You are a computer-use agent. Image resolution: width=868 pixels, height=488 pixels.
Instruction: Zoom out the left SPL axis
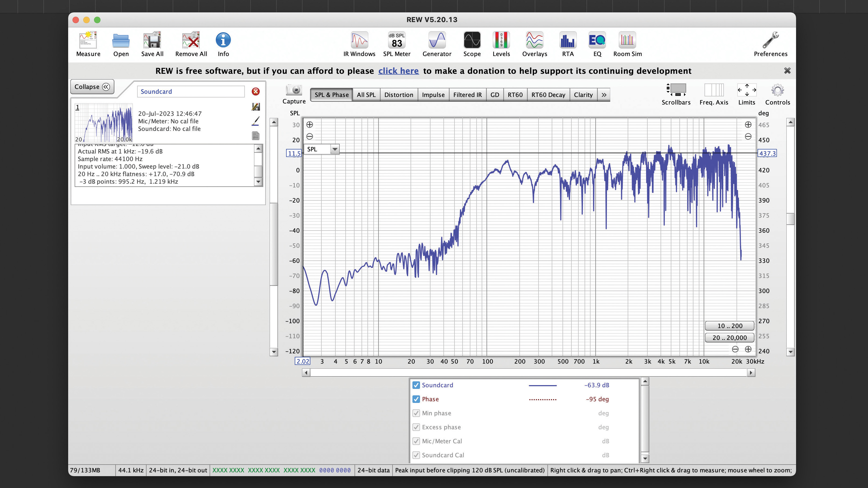click(310, 136)
